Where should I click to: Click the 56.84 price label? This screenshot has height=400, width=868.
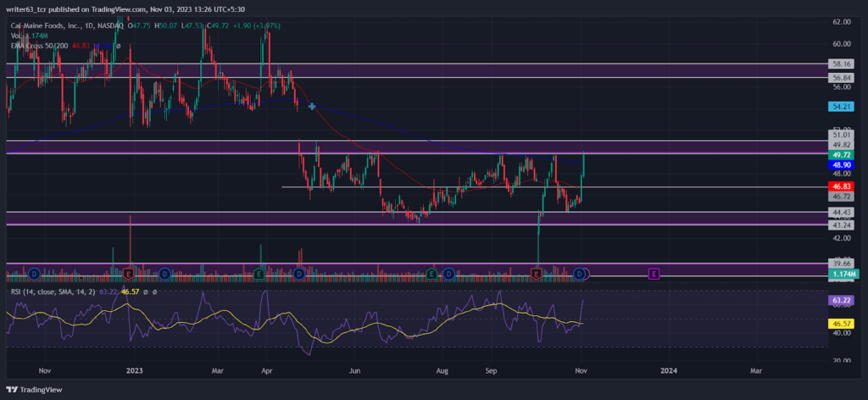point(840,77)
